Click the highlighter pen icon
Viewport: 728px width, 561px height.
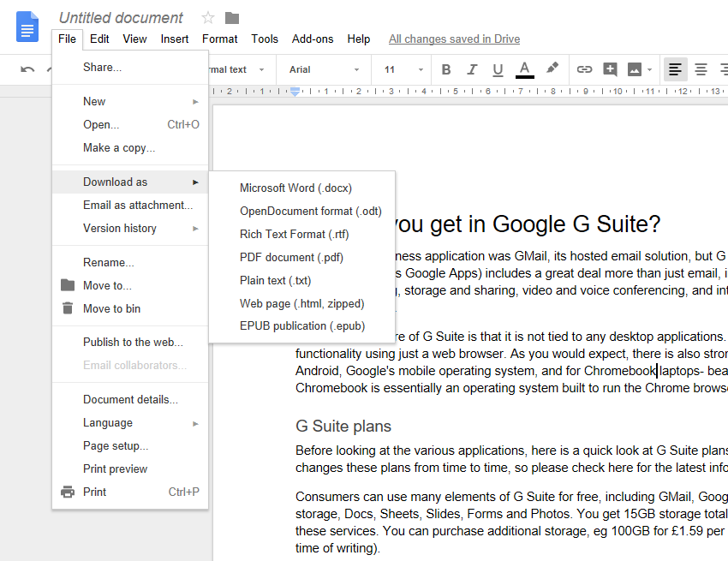[x=552, y=69]
